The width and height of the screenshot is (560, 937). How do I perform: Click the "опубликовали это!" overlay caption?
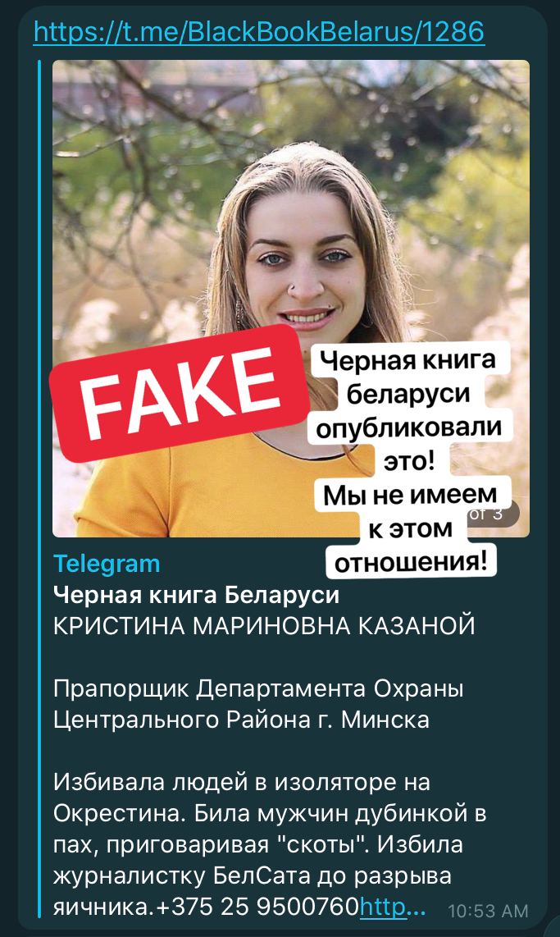coord(410,443)
